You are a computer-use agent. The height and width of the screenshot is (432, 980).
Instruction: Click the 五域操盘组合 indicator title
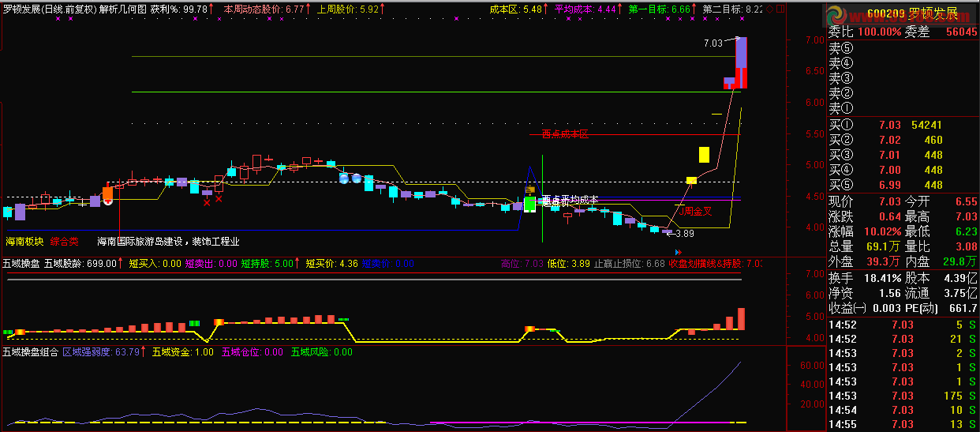[x=31, y=352]
